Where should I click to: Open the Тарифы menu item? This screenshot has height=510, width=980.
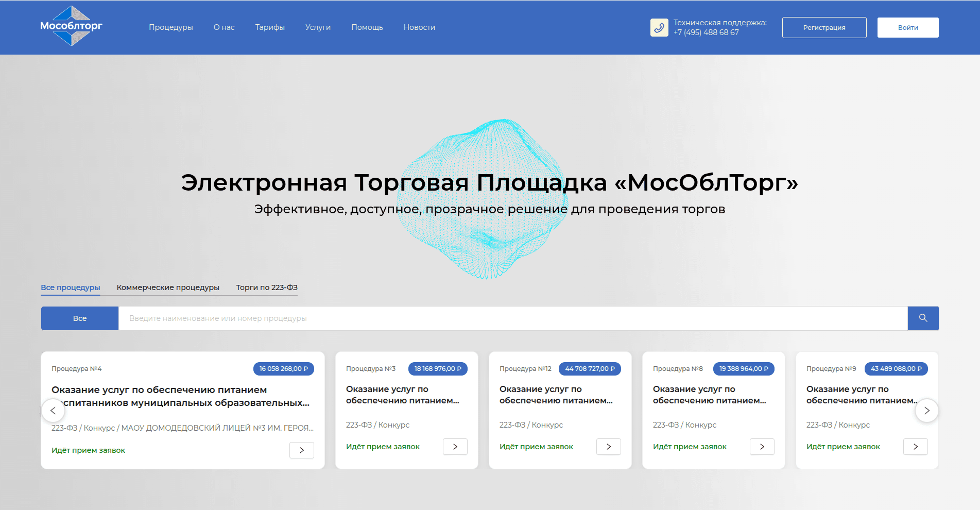(270, 27)
